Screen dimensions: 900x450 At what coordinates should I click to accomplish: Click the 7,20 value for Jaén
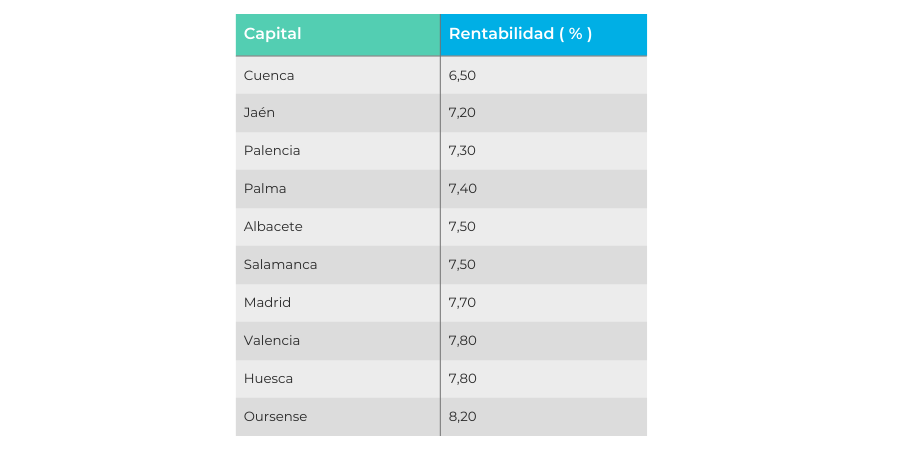(x=462, y=113)
